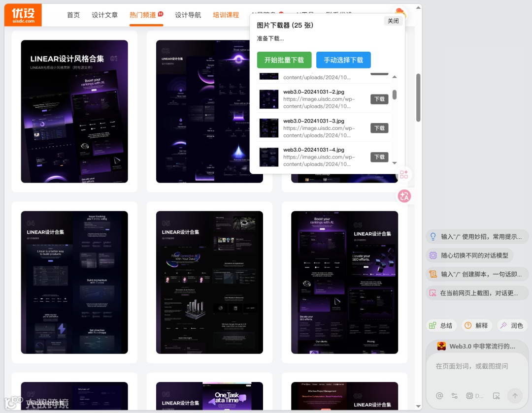Click the 优设 uisdc.com logo

pyautogui.click(x=23, y=15)
